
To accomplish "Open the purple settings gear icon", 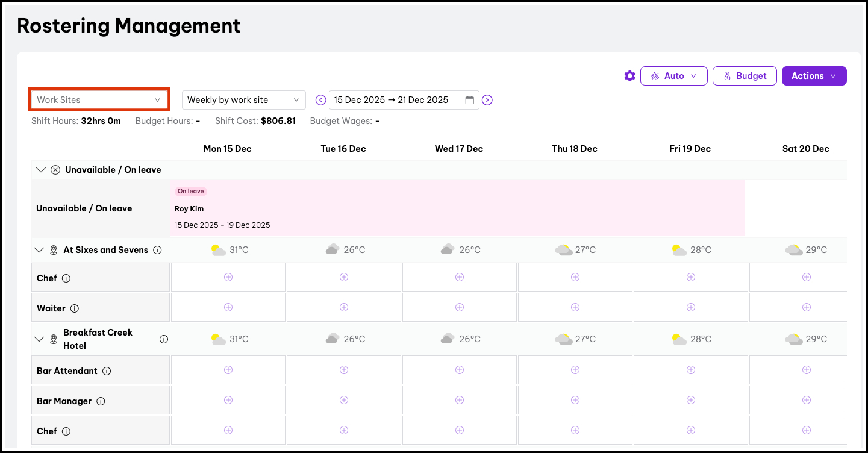I will (x=629, y=76).
